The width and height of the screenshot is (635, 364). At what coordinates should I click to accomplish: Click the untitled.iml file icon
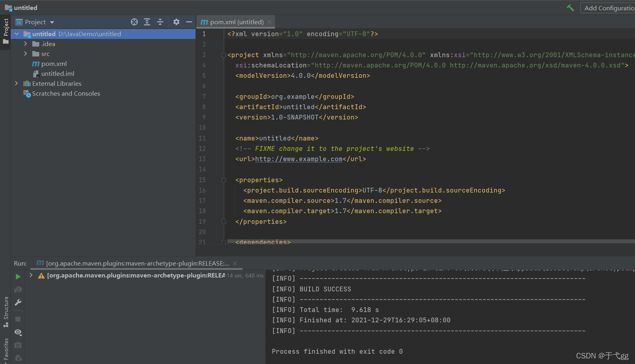tap(36, 73)
